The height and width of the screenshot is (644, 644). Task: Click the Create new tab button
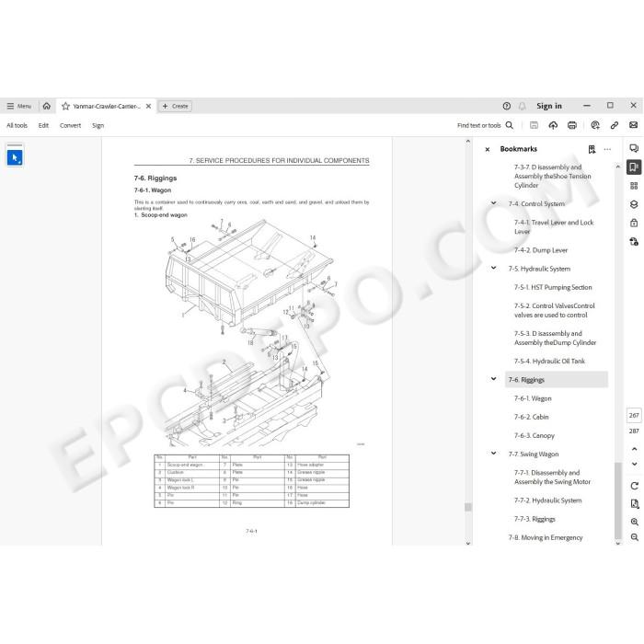click(175, 106)
